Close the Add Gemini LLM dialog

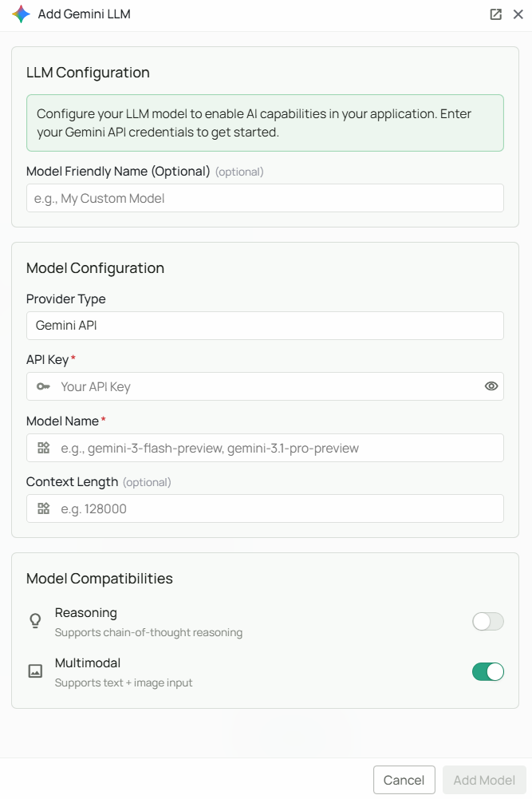(x=518, y=14)
